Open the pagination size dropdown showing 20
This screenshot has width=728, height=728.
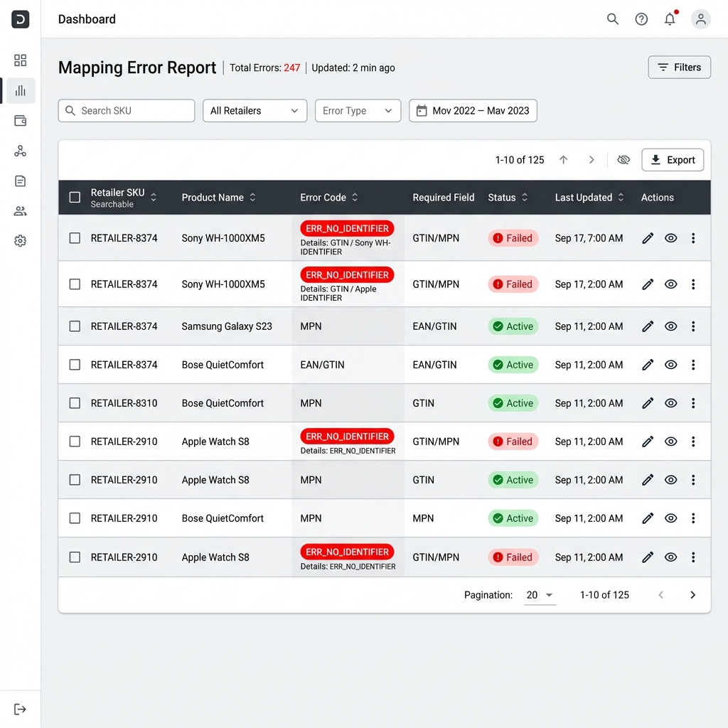coord(540,595)
